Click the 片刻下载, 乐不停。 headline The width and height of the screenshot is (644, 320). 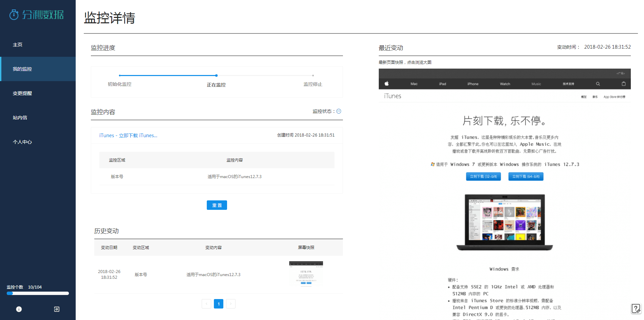504,121
